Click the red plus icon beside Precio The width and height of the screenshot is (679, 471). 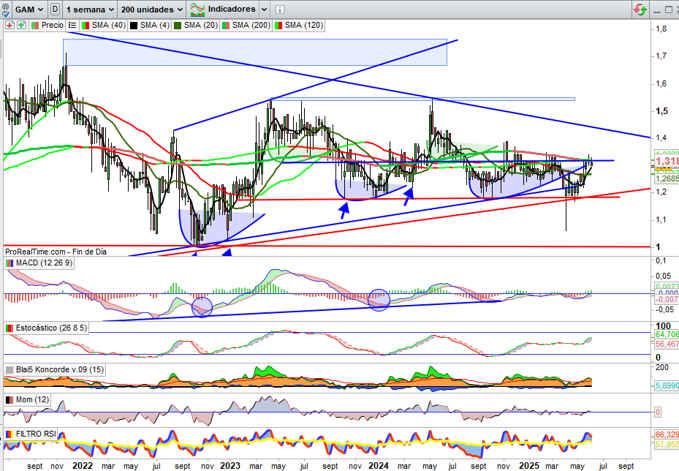[10, 26]
